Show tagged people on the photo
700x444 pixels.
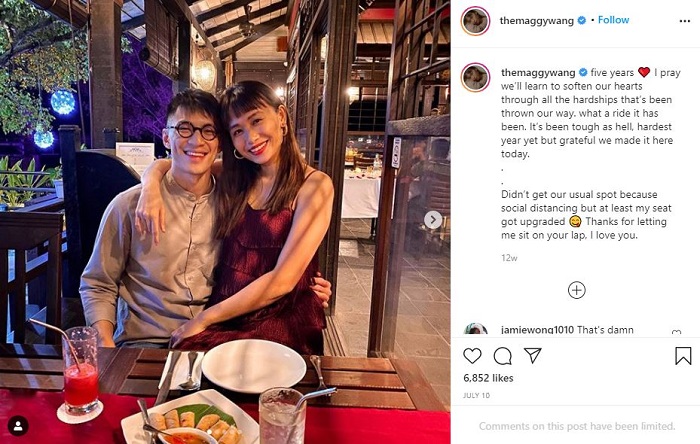coord(18,425)
